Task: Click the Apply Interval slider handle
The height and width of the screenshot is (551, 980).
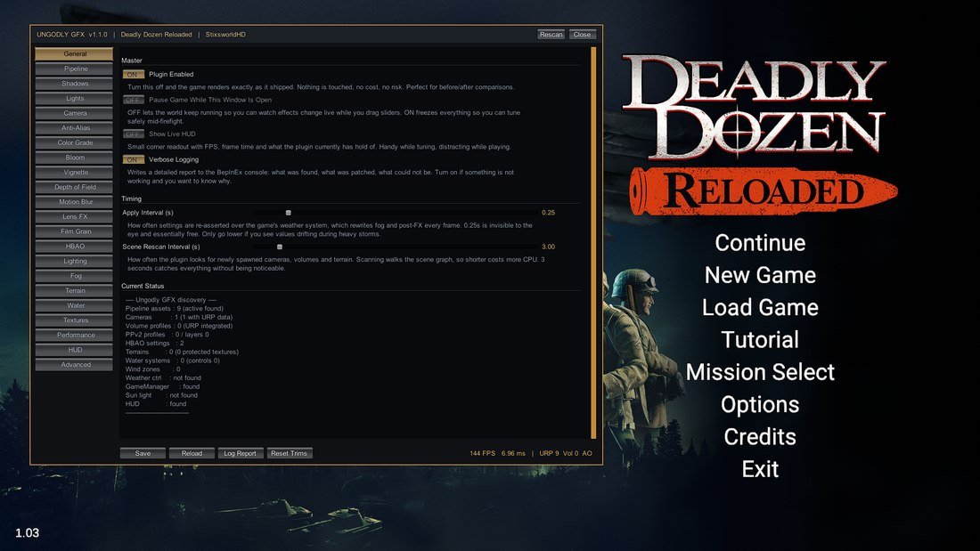Action: pyautogui.click(x=288, y=213)
